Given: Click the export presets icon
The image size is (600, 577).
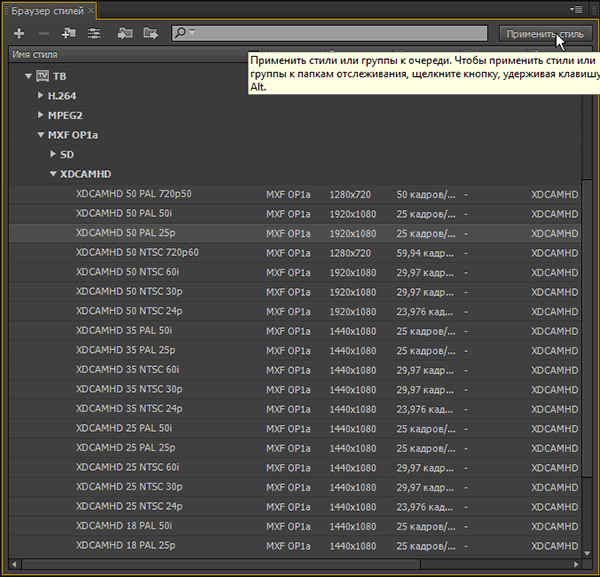Looking at the screenshot, I should pos(150,33).
